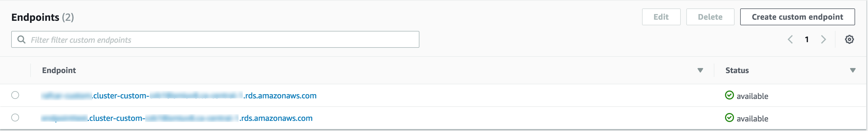Click the Endpoint column header
The image size is (868, 131).
[59, 70]
